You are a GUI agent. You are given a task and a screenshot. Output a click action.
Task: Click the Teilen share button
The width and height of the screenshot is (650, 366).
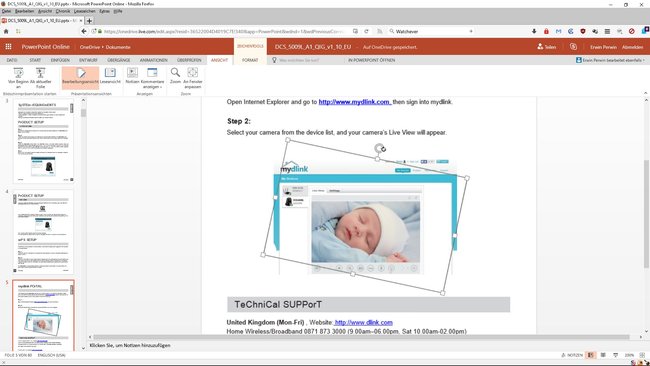click(x=547, y=47)
